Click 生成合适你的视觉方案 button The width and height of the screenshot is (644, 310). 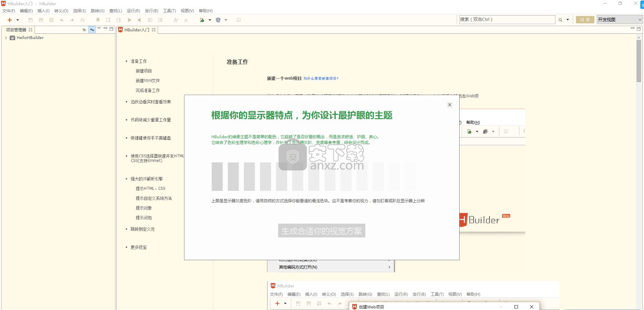tap(322, 231)
